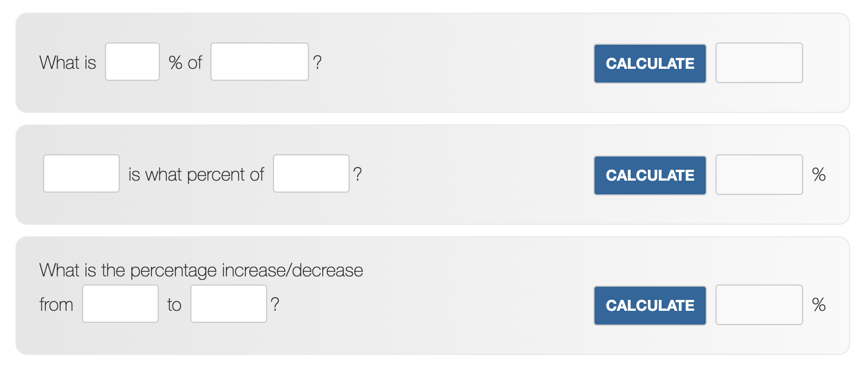
Task: Focus the number field after "% of"
Action: click(259, 62)
